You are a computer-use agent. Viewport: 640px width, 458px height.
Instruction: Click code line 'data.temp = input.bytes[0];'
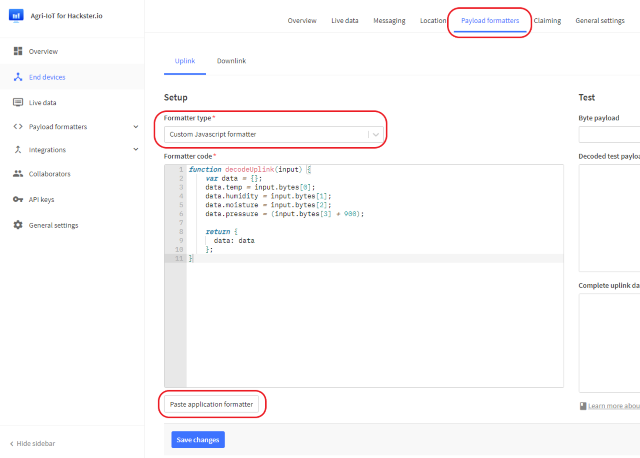click(x=260, y=187)
